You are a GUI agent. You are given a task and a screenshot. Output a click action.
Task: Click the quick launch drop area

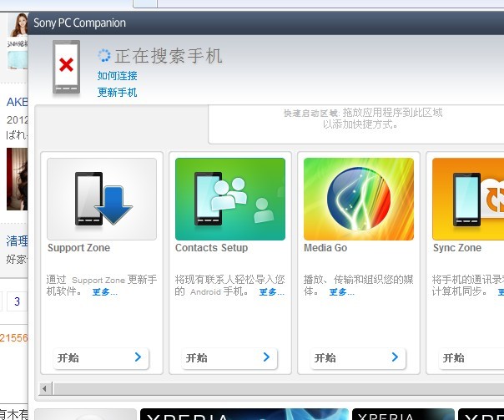point(356,124)
